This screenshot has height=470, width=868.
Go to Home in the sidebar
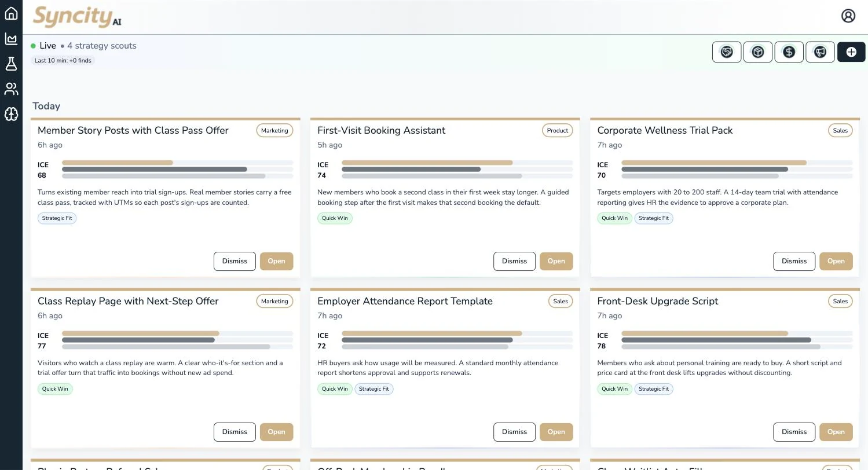click(11, 13)
